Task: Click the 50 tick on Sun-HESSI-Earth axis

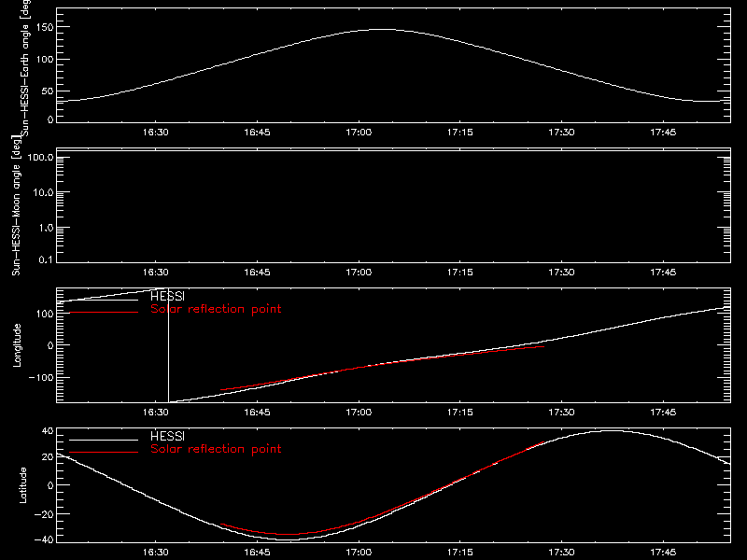Action: 48,91
